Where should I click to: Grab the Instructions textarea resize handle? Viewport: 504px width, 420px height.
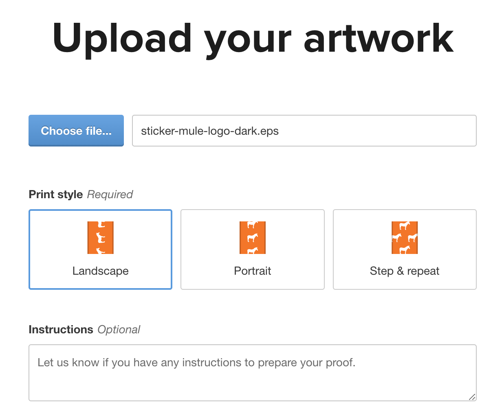[472, 397]
